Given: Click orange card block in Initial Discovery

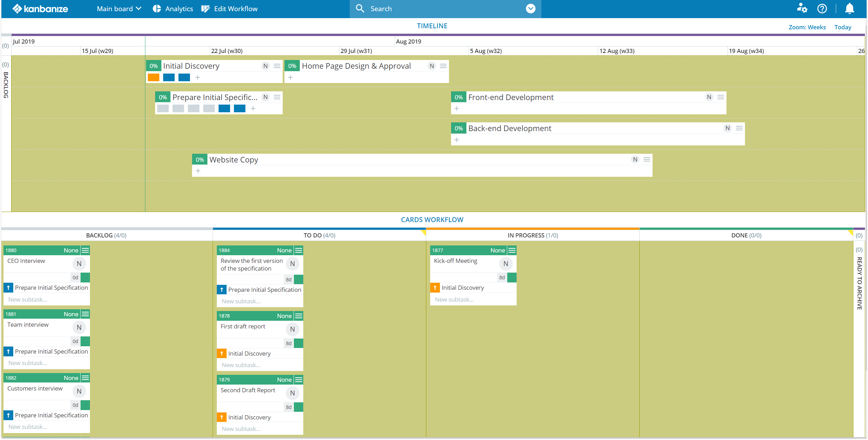Looking at the screenshot, I should (153, 77).
